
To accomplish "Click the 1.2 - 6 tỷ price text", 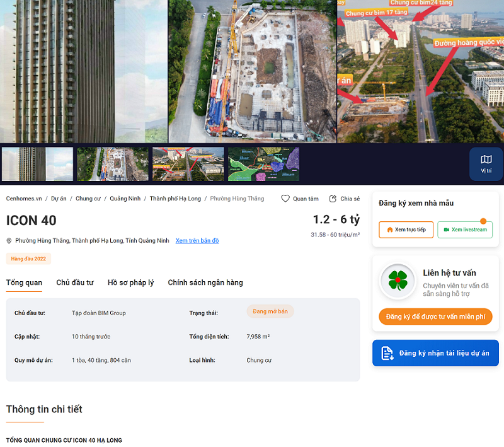I will click(x=336, y=219).
